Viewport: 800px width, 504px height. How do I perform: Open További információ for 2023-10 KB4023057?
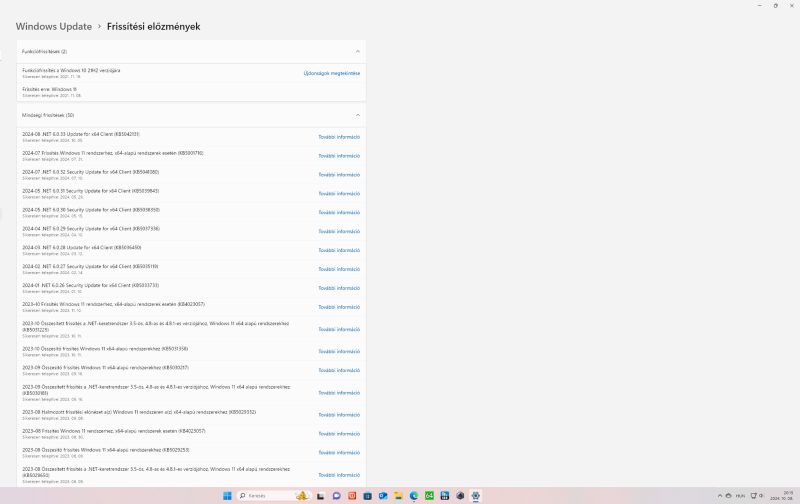tap(339, 307)
